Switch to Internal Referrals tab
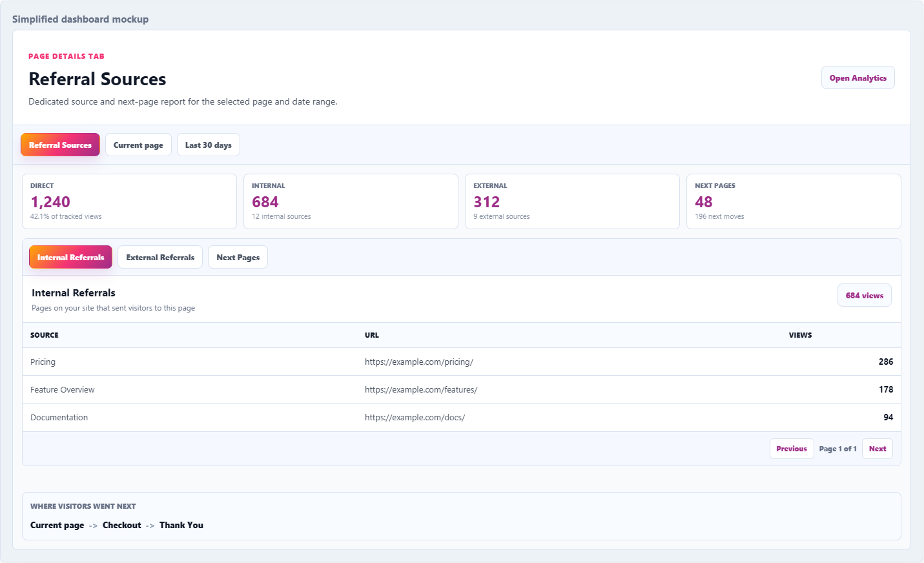Screen dimensions: 924x563 70,257
